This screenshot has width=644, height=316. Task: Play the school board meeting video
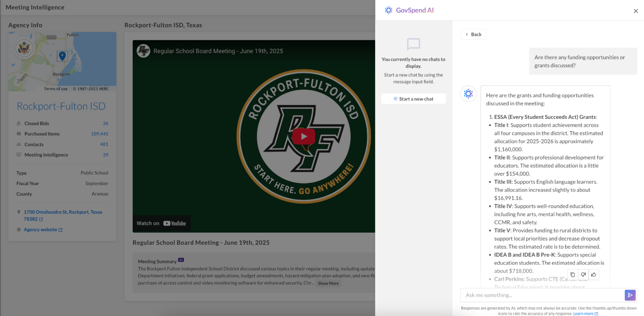(303, 136)
